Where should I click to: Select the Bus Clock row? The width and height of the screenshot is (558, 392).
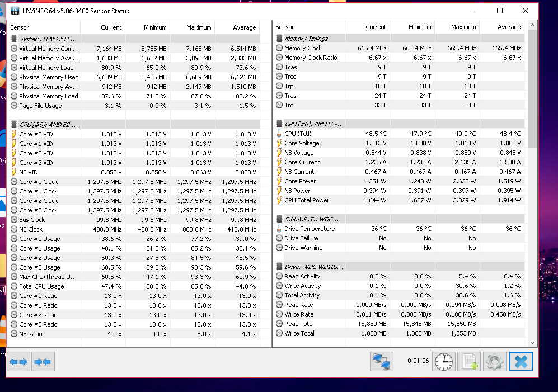tap(133, 219)
